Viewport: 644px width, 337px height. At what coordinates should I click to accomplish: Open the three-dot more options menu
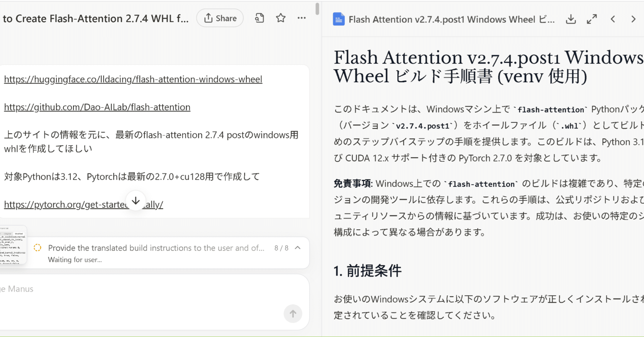(x=302, y=18)
